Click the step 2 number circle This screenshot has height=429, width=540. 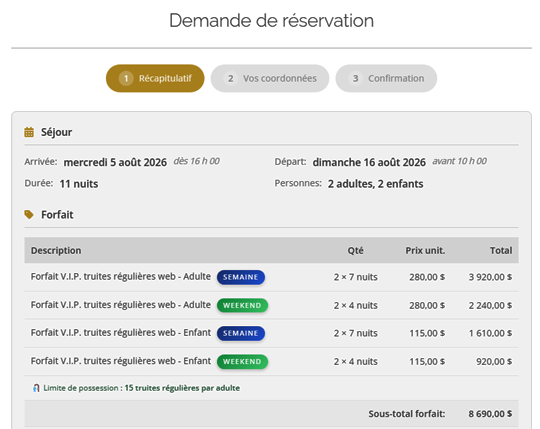coord(230,79)
